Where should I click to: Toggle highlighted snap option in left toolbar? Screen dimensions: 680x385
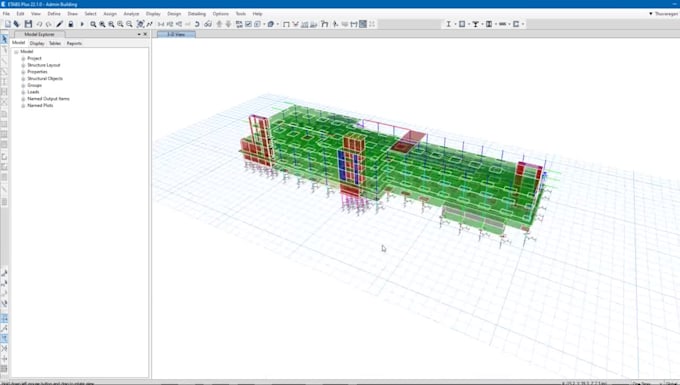(4, 318)
